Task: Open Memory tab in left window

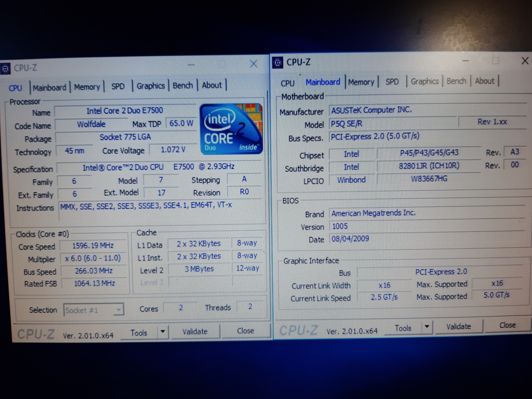Action: click(87, 87)
